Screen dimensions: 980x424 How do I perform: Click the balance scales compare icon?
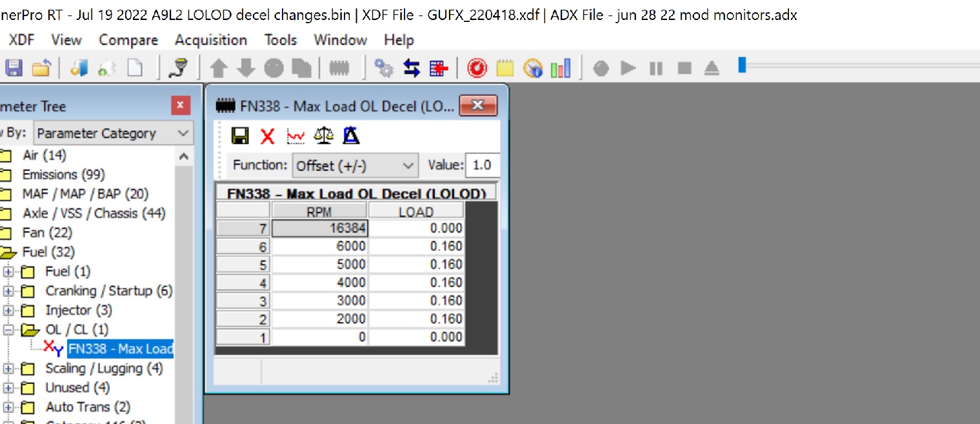pyautogui.click(x=323, y=136)
